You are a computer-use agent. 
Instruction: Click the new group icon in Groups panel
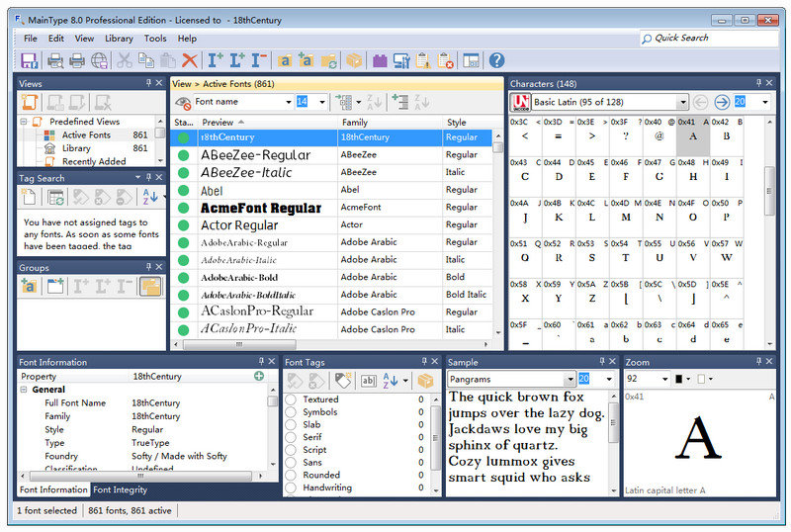55,286
